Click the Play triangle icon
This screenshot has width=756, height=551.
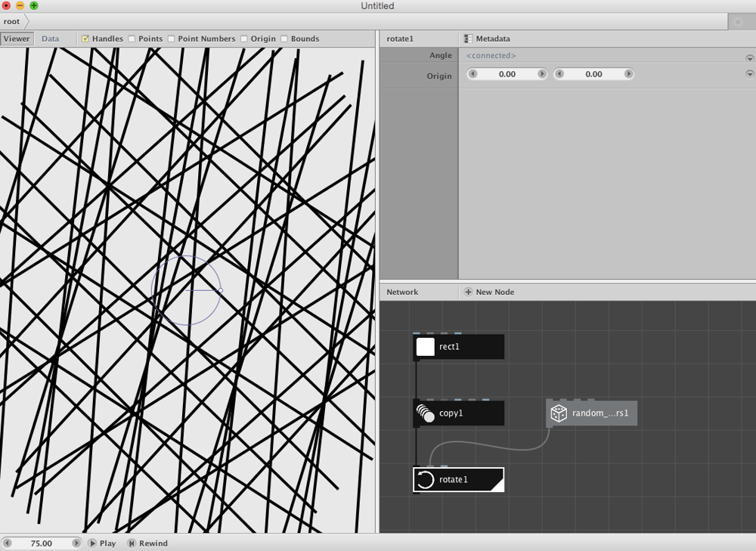92,543
